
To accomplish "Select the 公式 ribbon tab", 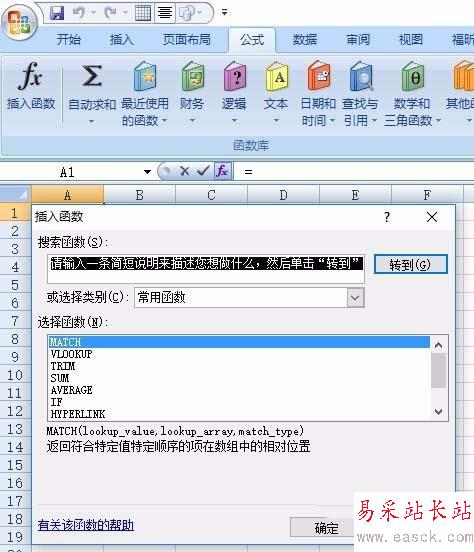I will (x=252, y=39).
